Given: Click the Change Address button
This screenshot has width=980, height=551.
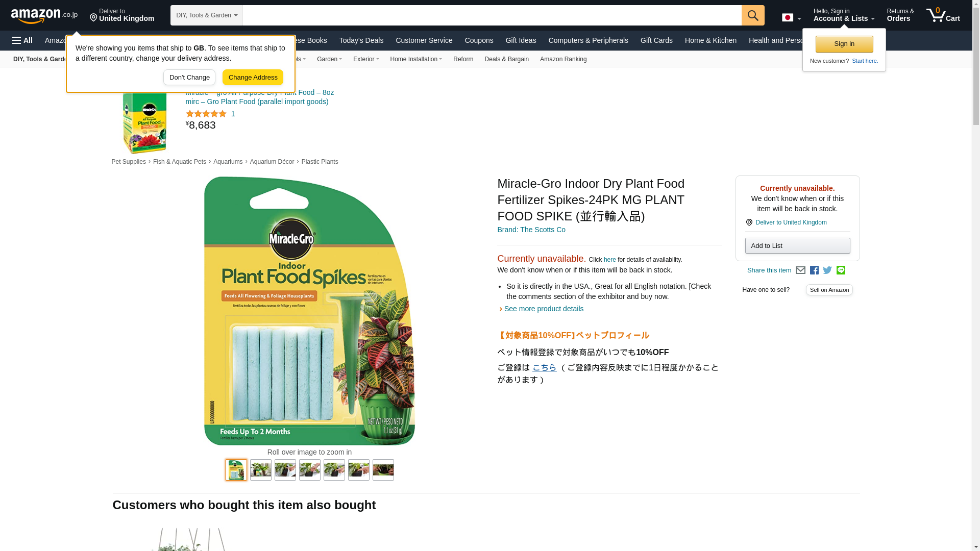Looking at the screenshot, I should tap(253, 78).
